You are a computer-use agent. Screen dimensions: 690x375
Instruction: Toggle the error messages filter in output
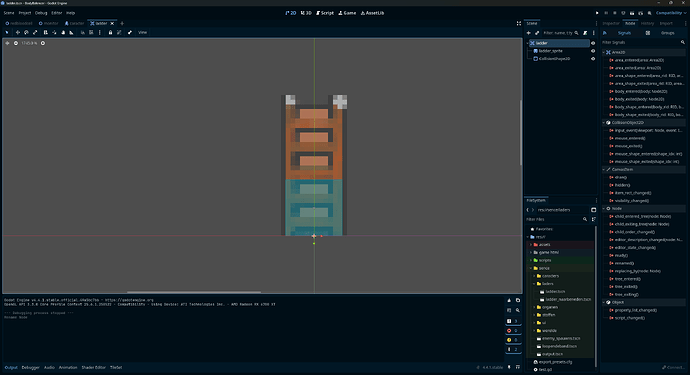(513, 331)
